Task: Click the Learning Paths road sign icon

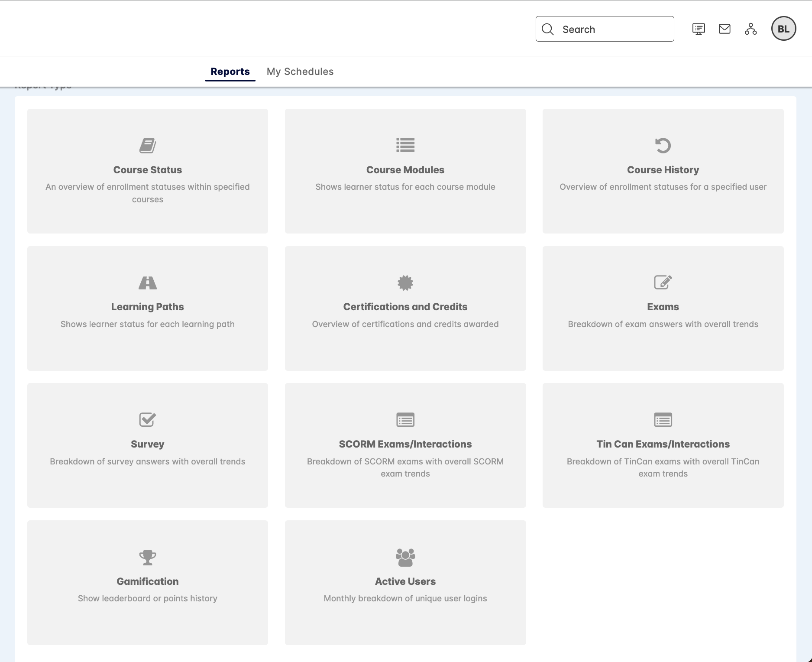Action: click(x=147, y=283)
